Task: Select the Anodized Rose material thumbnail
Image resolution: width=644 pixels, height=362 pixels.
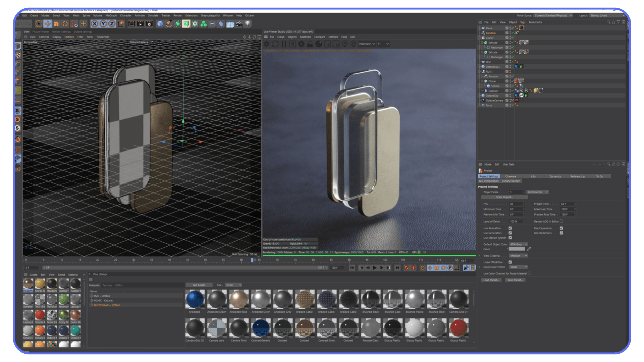Action: [x=239, y=300]
